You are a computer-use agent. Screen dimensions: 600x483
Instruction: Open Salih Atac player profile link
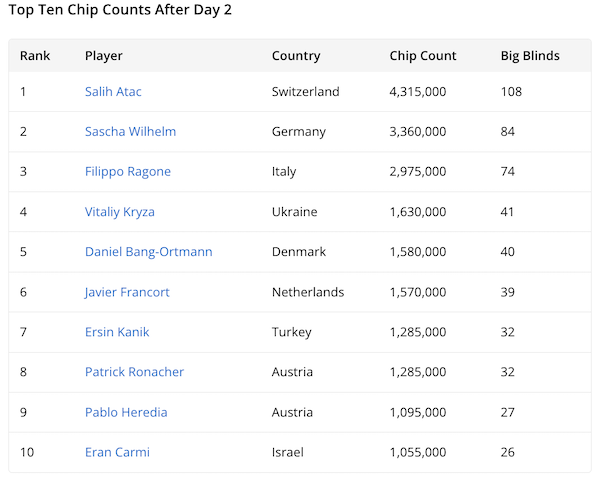click(113, 92)
